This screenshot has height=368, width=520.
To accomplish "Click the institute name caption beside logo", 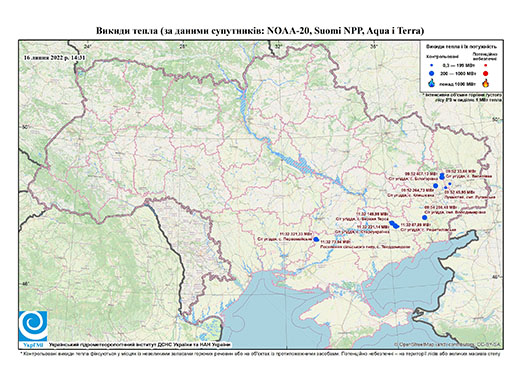I will (140, 344).
